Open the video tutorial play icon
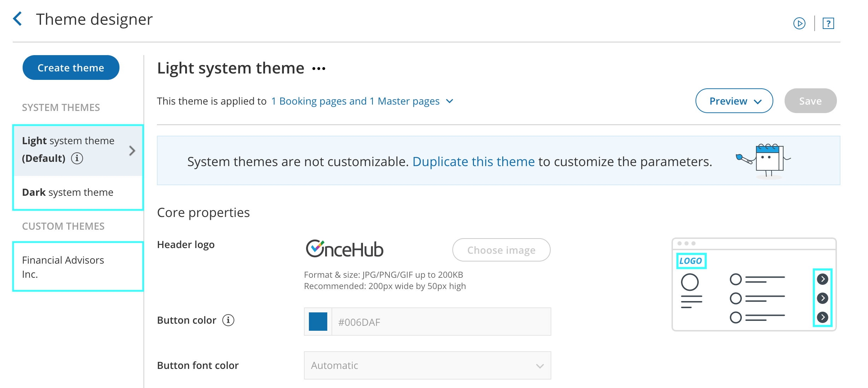The image size is (868, 388). pos(799,24)
